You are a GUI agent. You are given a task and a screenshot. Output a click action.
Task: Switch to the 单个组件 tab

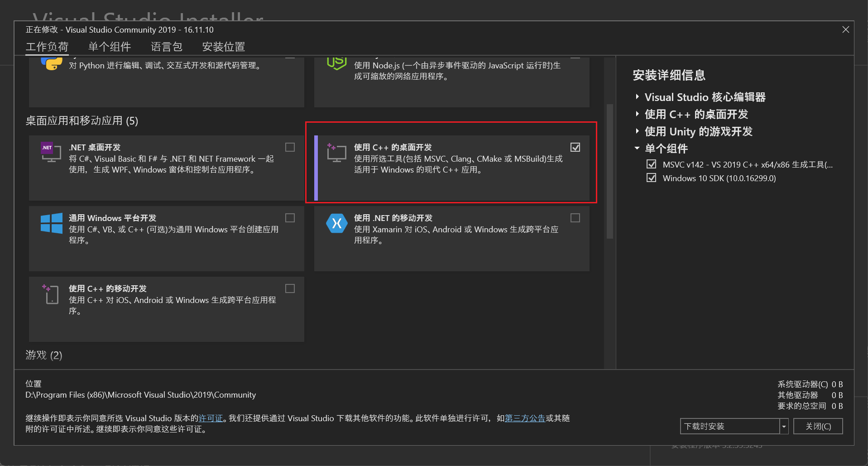point(110,47)
